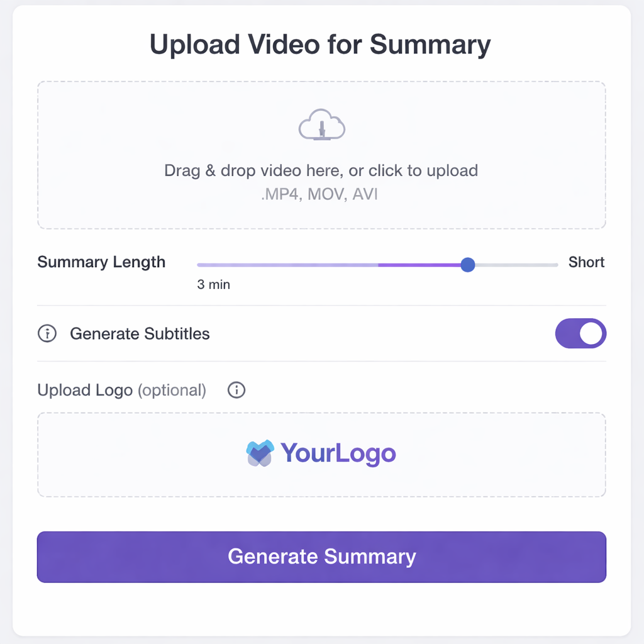This screenshot has width=644, height=644.
Task: Click the Generate Summary button
Action: click(x=321, y=557)
